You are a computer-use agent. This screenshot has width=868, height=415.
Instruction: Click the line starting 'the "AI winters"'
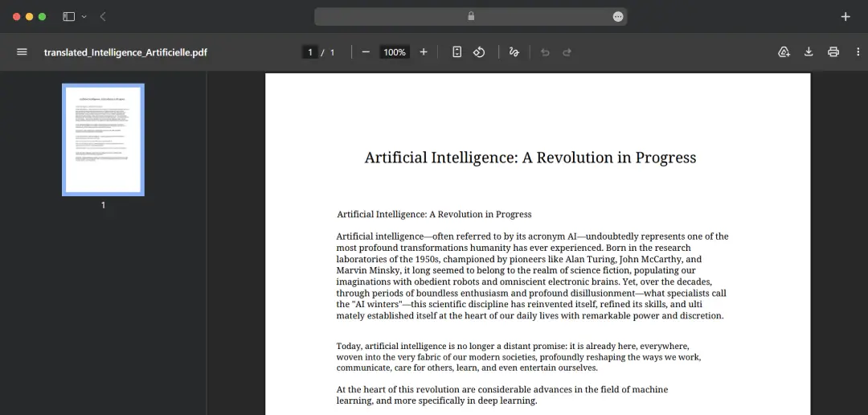(520, 304)
